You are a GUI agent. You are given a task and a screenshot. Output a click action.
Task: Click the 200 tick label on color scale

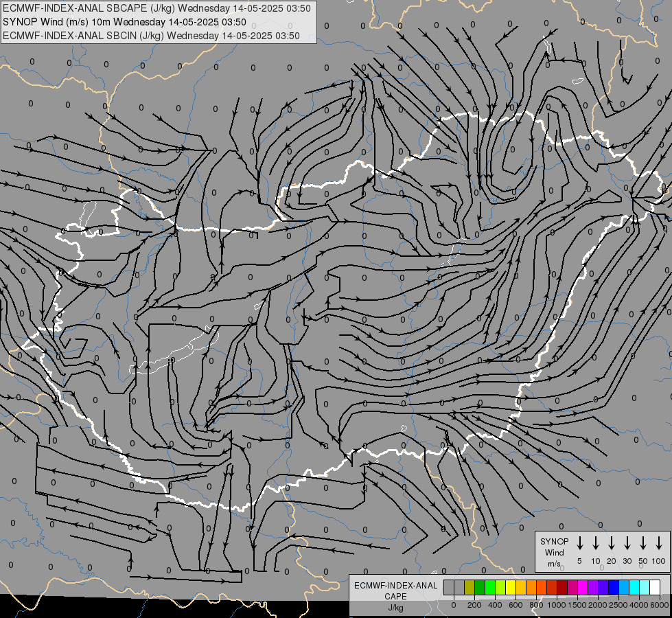click(x=474, y=605)
